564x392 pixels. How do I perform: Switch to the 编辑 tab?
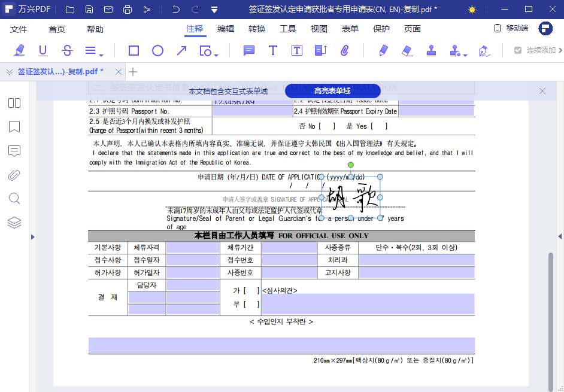click(226, 29)
